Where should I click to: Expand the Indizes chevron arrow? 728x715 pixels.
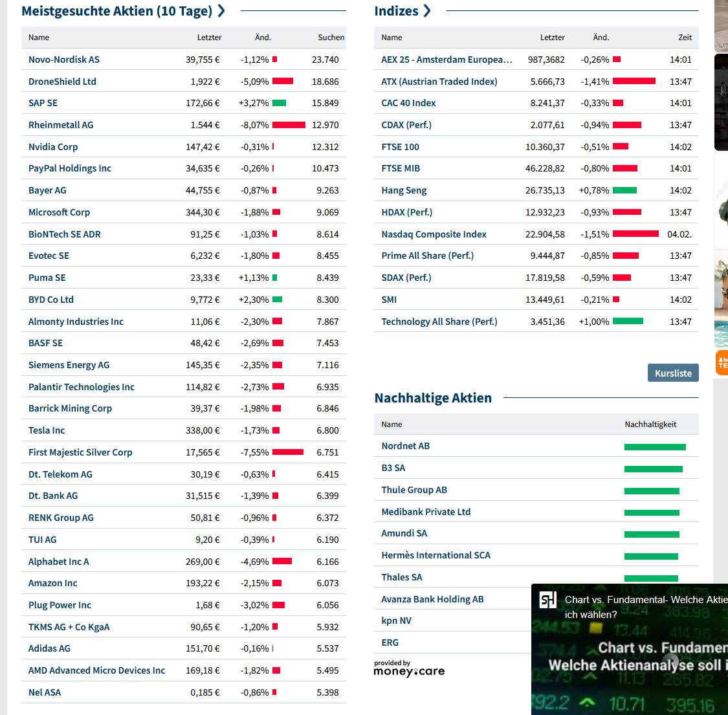point(427,11)
